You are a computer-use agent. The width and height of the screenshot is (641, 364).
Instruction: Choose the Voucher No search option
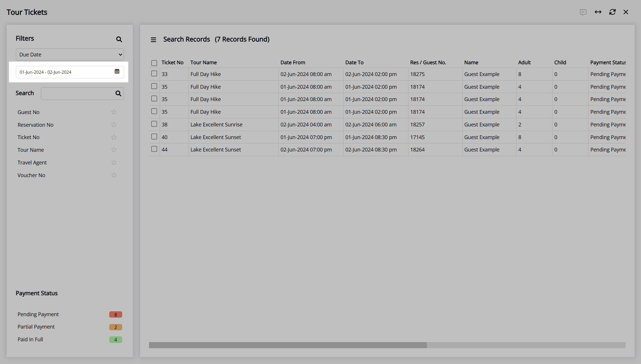(x=31, y=175)
